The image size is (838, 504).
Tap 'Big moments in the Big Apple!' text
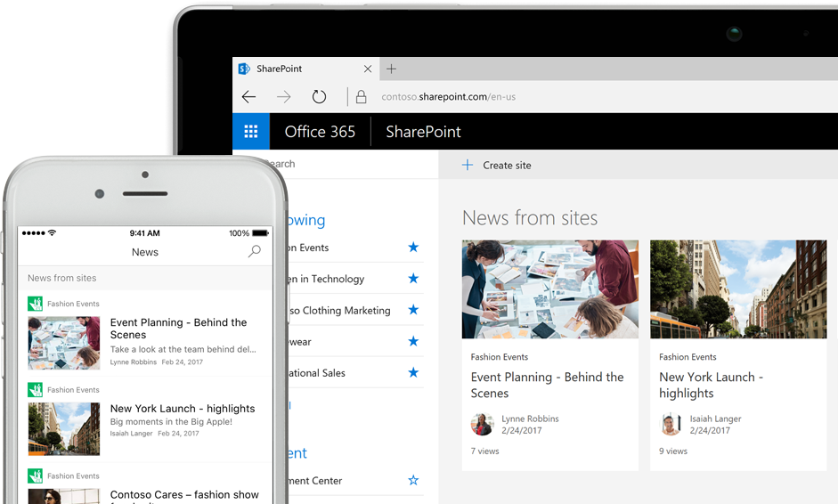point(171,422)
